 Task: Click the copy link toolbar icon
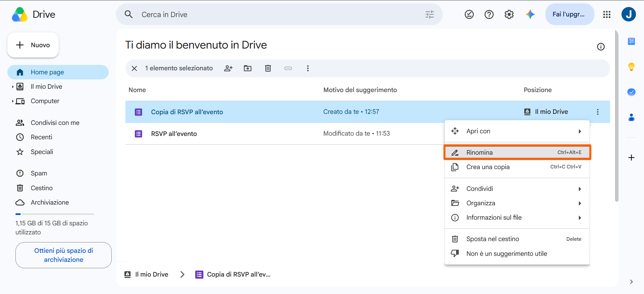(x=288, y=68)
